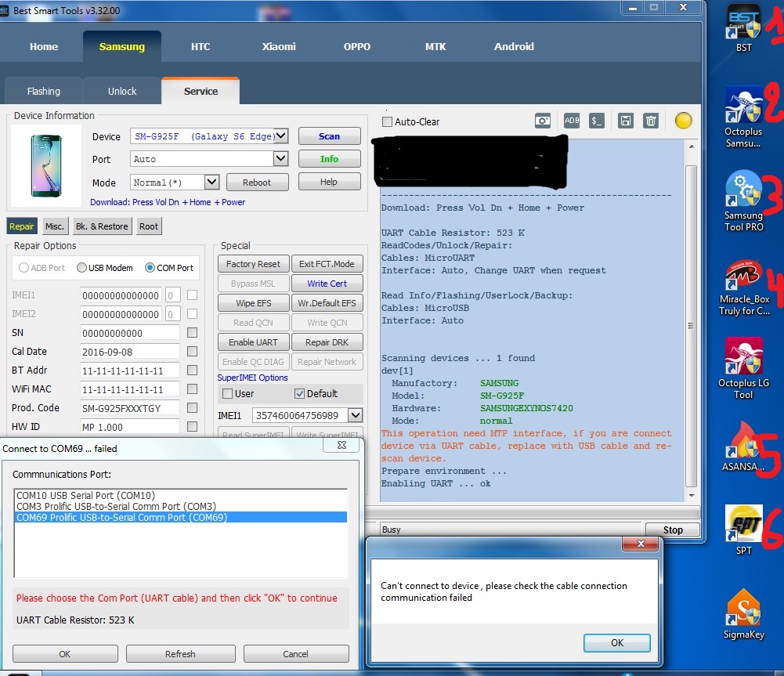Viewport: 784px width, 676px height.
Task: Switch to the Xiaomi tab
Action: tap(279, 46)
